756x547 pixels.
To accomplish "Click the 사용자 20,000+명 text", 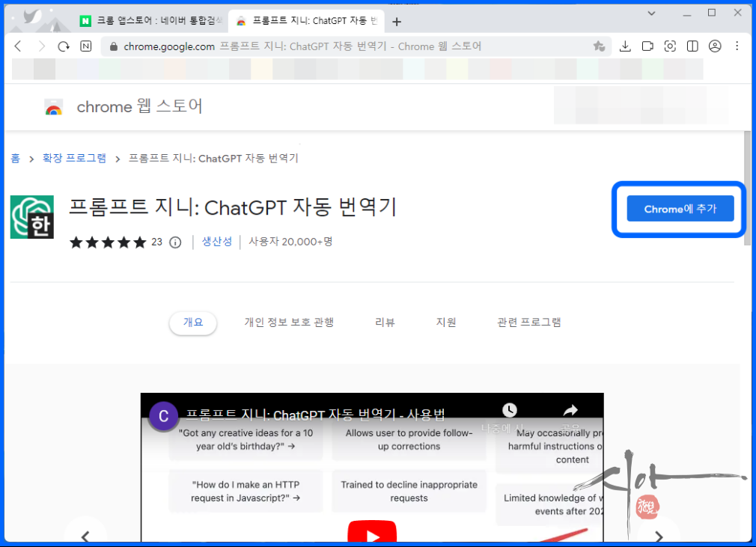I will click(290, 242).
